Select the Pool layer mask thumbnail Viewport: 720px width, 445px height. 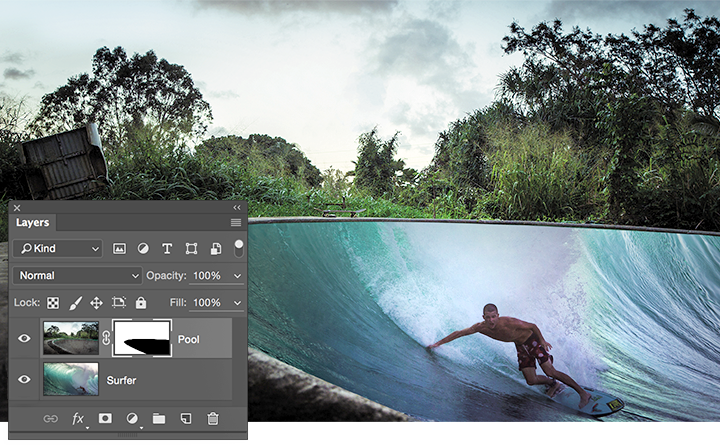click(x=142, y=338)
